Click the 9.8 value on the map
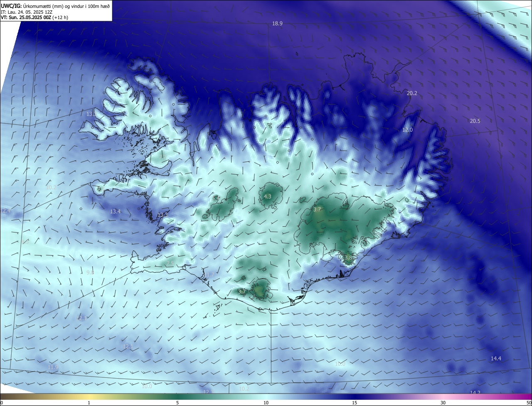532x406 pixels. (90, 272)
